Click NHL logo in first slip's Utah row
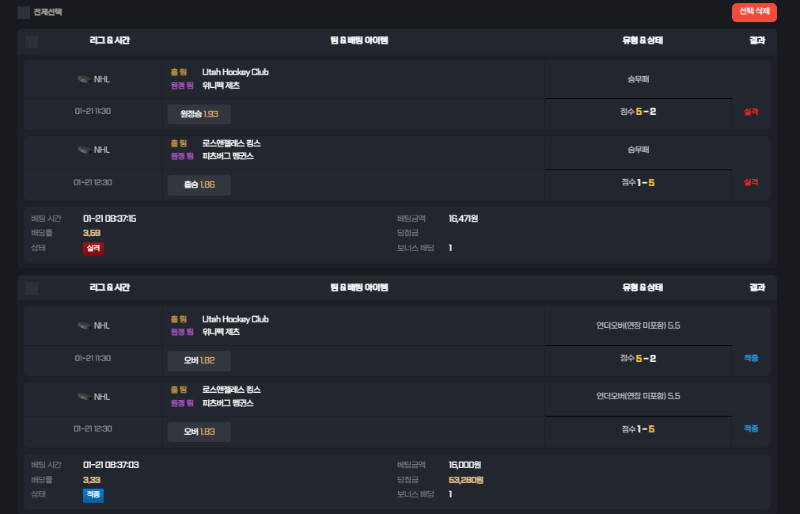Image resolution: width=800 pixels, height=514 pixels. coord(84,79)
